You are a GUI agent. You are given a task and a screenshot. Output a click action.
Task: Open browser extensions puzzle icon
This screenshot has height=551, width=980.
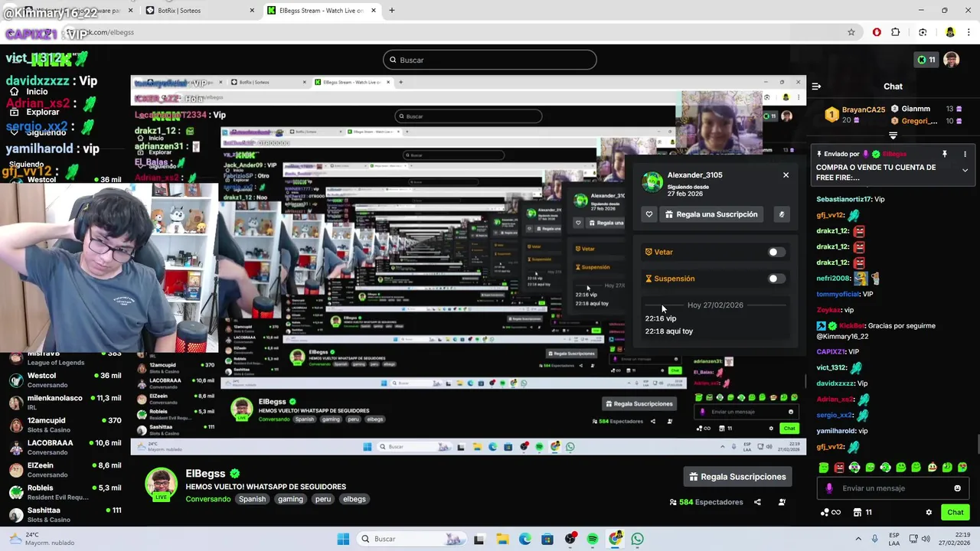tap(895, 32)
